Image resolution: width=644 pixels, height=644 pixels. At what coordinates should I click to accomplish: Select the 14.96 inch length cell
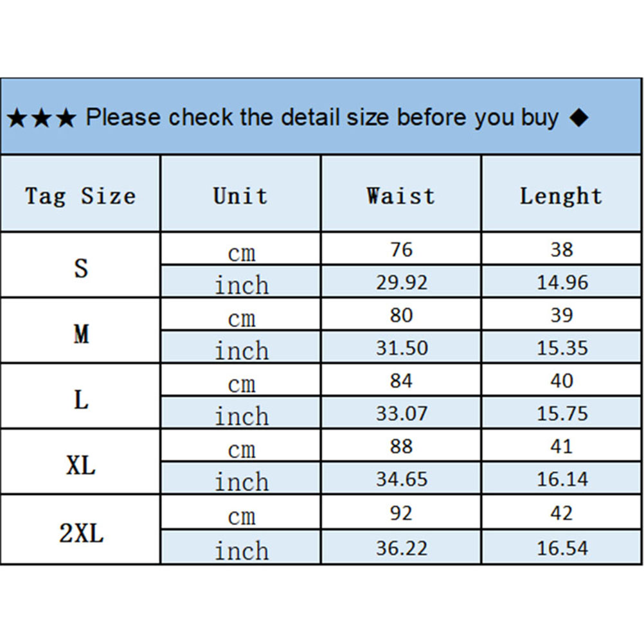pyautogui.click(x=562, y=282)
